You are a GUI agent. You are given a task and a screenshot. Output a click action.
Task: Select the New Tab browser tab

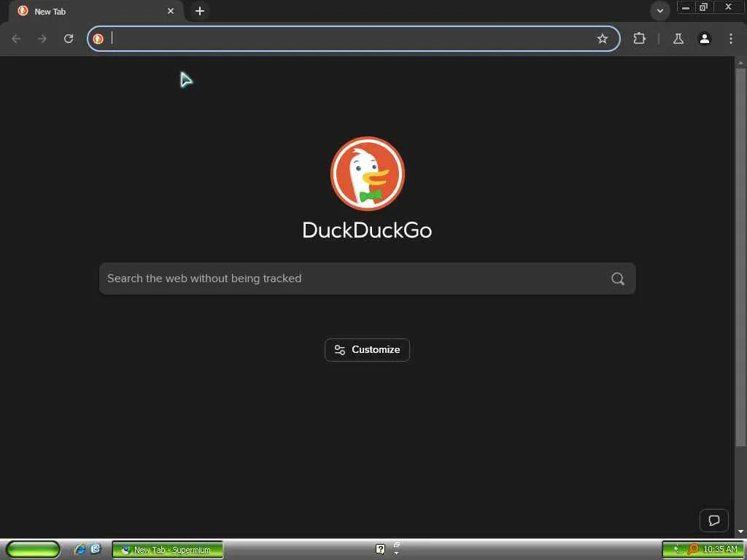[96, 12]
